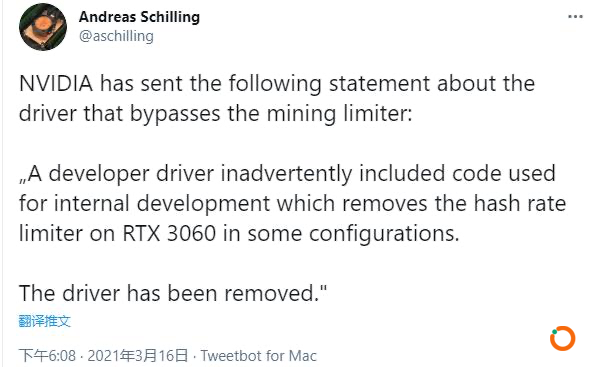This screenshot has height=367, width=595.
Task: Open the Andreas Schilling display name
Action: (139, 17)
